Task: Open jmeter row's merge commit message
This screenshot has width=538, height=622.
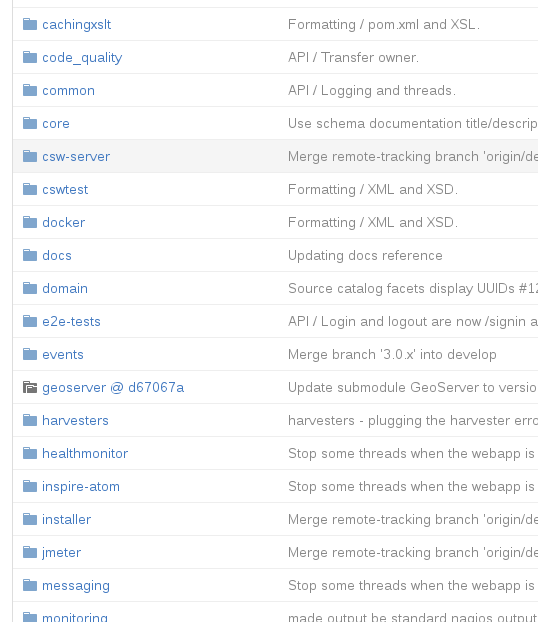Action: pos(413,552)
